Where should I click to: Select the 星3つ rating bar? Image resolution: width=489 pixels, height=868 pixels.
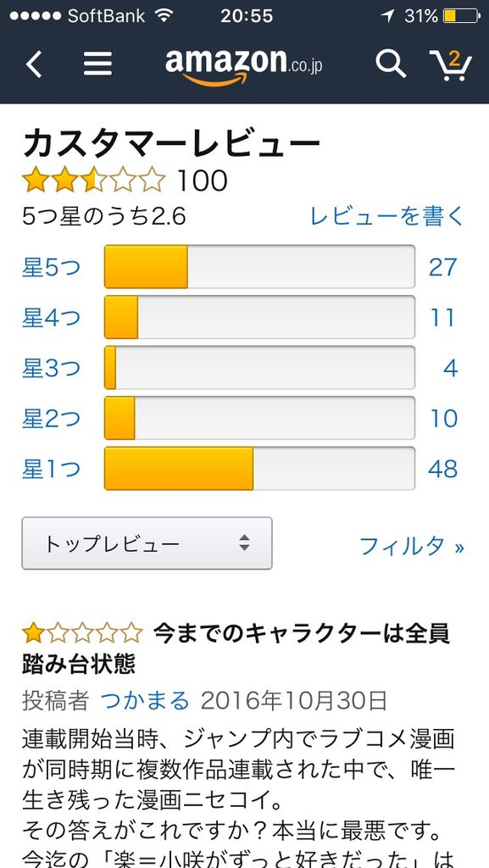[259, 368]
